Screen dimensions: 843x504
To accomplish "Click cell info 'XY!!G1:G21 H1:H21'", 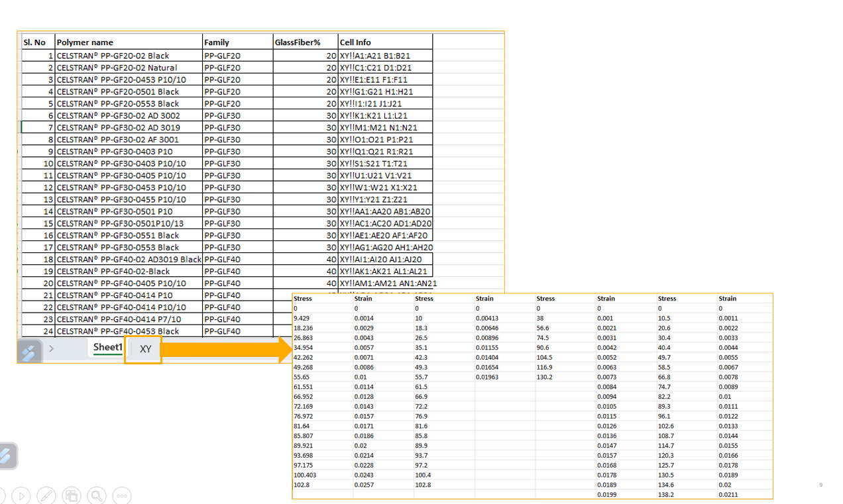I will (x=385, y=91).
